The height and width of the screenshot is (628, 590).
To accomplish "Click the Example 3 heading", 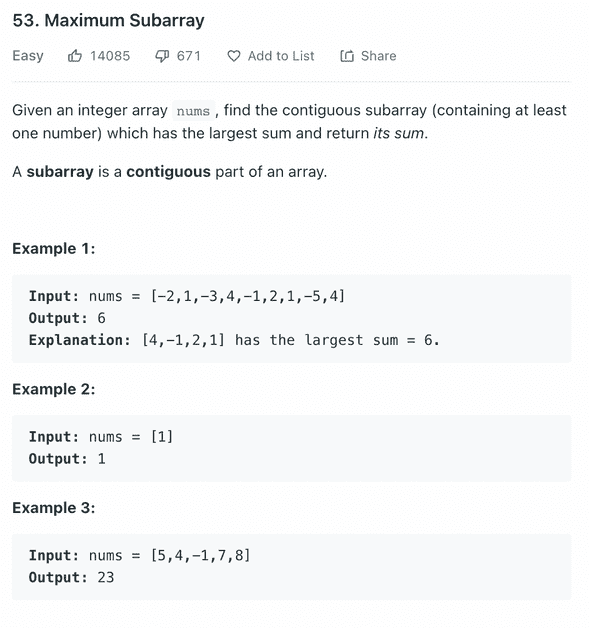I will [54, 508].
